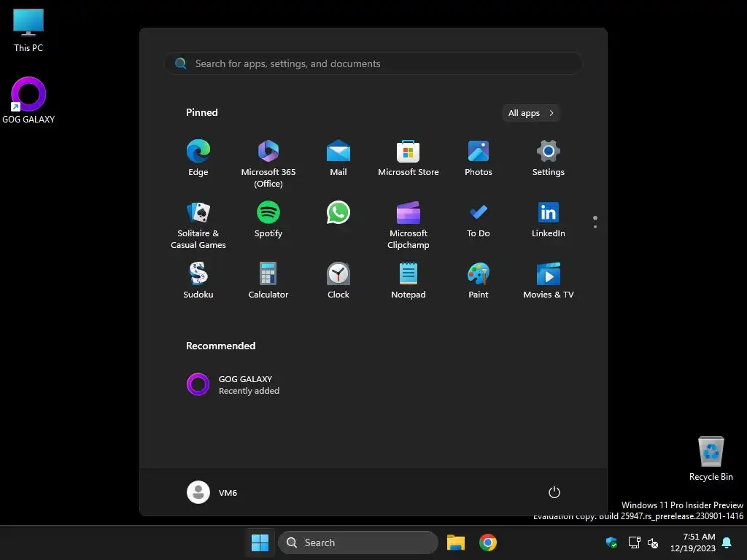This screenshot has height=560, width=747.
Task: Start Solitaire & Casual Games
Action: pos(198,225)
